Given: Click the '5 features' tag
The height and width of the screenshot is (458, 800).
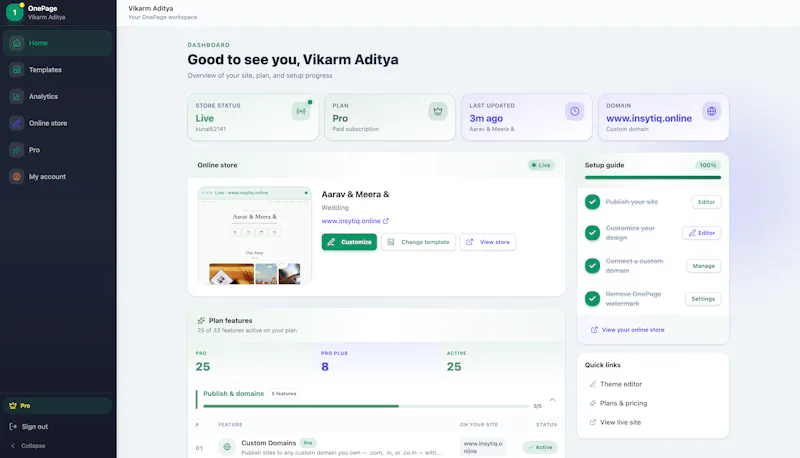Looking at the screenshot, I should pyautogui.click(x=284, y=394).
